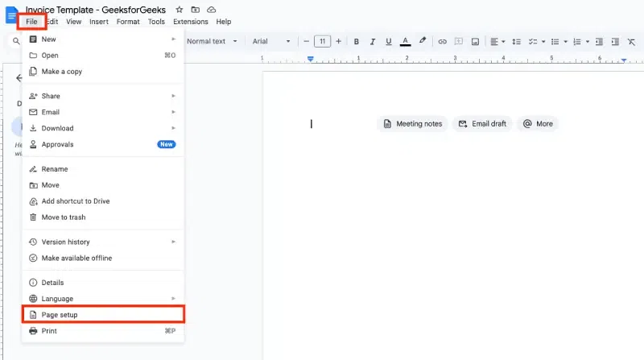This screenshot has height=360, width=644.
Task: Expand the Share submenu
Action: [103, 96]
